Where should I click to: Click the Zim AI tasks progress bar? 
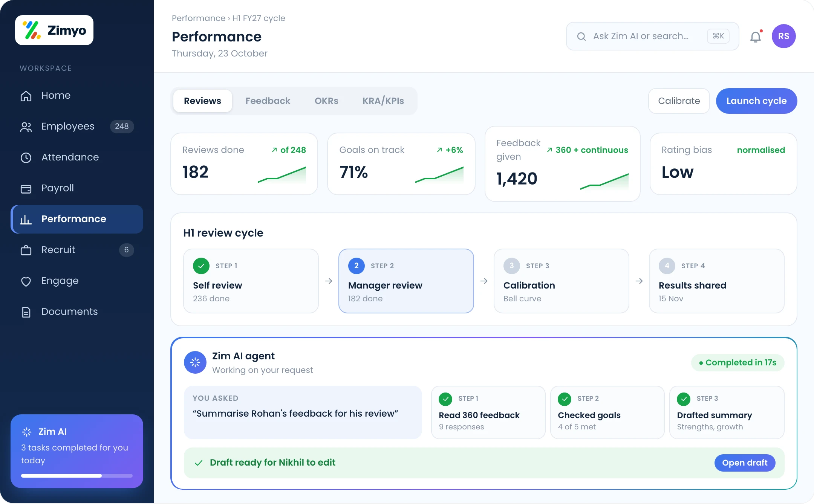tap(77, 476)
